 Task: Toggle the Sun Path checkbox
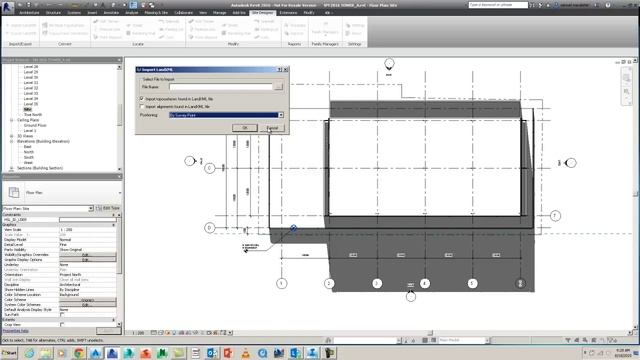click(62, 315)
